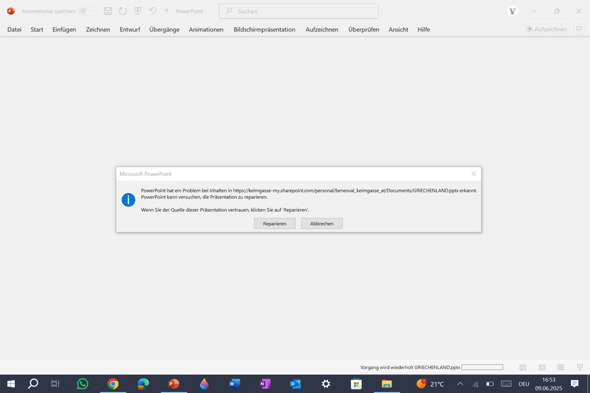590x393 pixels.
Task: Open the Übergänge tab
Action: [x=164, y=29]
